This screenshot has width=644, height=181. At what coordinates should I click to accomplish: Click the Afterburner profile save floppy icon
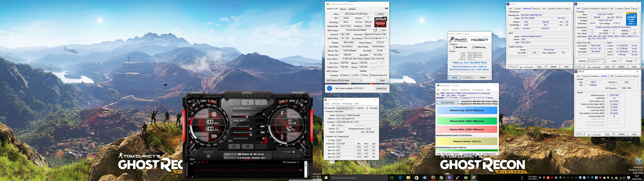point(298,156)
